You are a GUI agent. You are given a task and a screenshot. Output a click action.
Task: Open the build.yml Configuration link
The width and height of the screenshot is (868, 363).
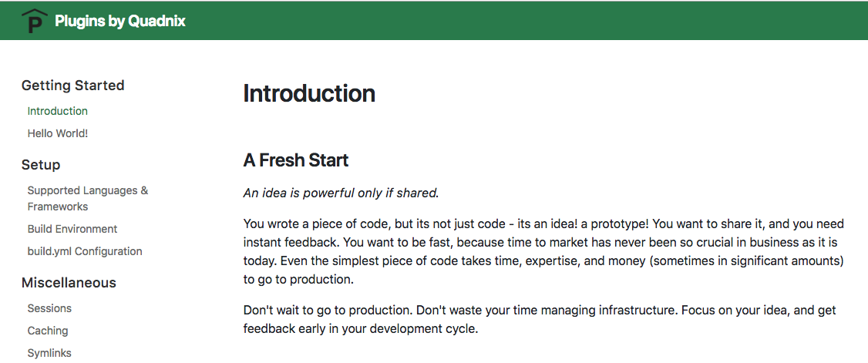point(85,251)
